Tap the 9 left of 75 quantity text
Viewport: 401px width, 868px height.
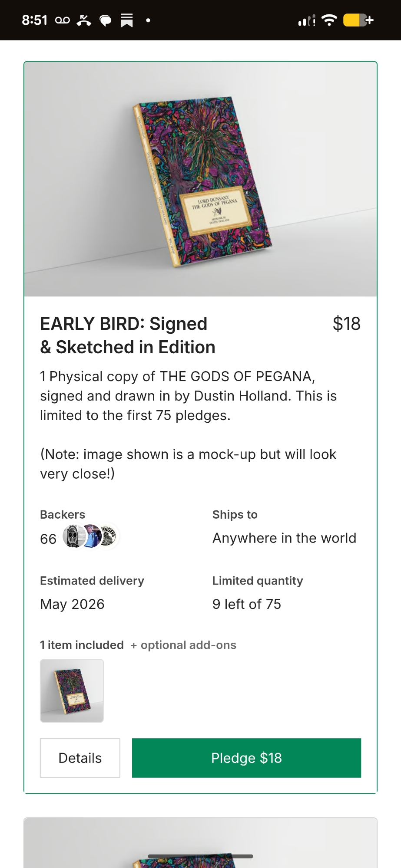[x=246, y=604]
